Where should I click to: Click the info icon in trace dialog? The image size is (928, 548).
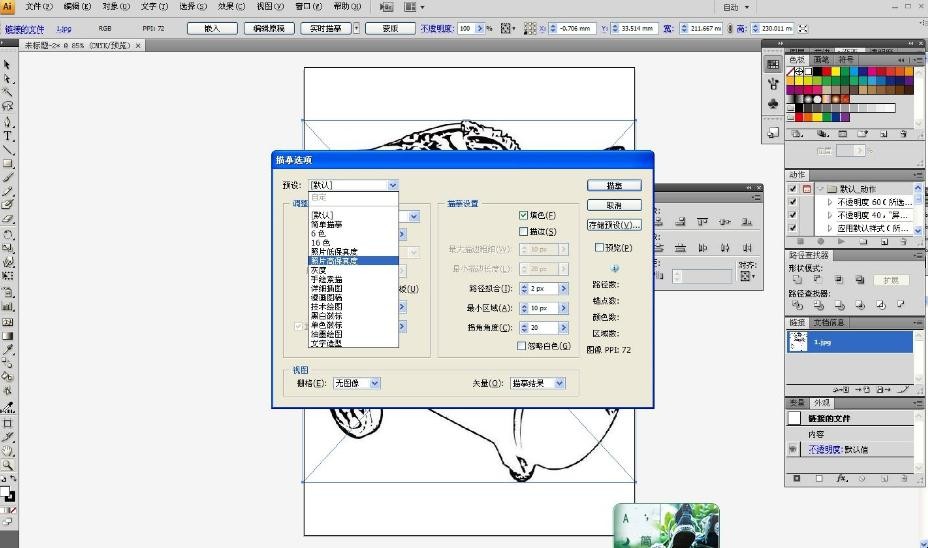tap(614, 268)
